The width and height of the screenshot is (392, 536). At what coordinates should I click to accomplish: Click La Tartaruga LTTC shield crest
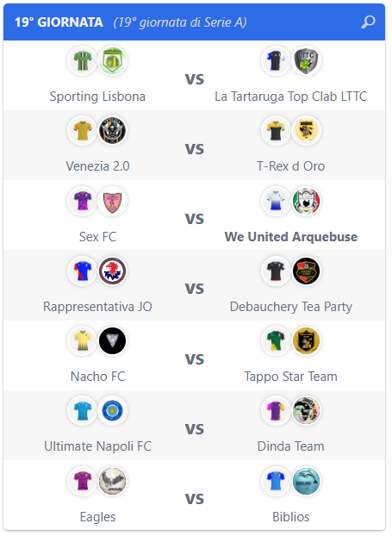pyautogui.click(x=306, y=61)
